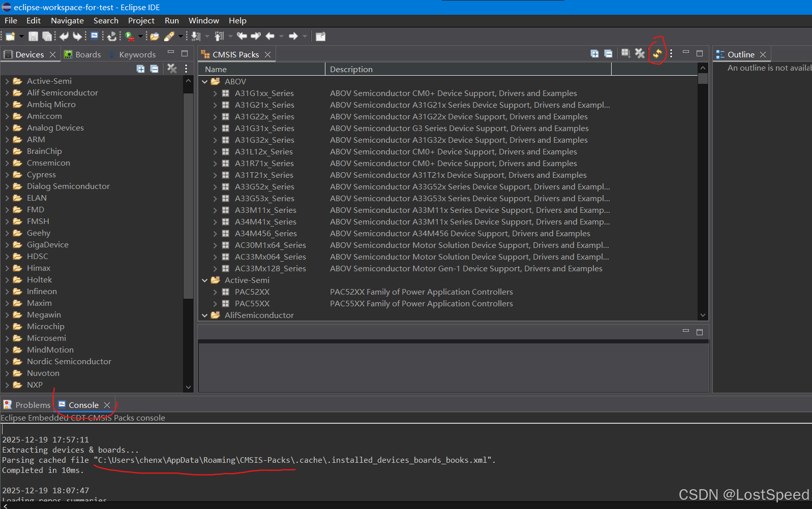Collapse the ABOV vendor node
This screenshot has width=812, height=509.
point(204,81)
